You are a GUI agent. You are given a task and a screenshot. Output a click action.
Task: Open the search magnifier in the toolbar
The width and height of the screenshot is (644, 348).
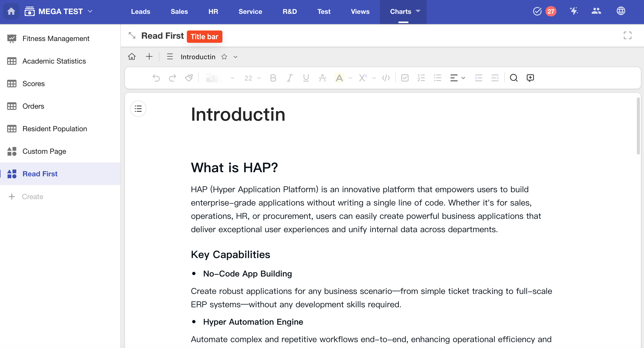tap(513, 78)
